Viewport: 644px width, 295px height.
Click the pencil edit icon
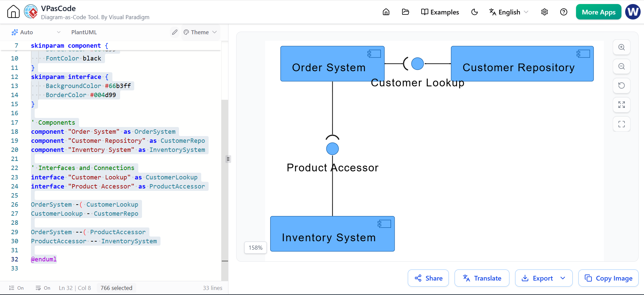(175, 32)
